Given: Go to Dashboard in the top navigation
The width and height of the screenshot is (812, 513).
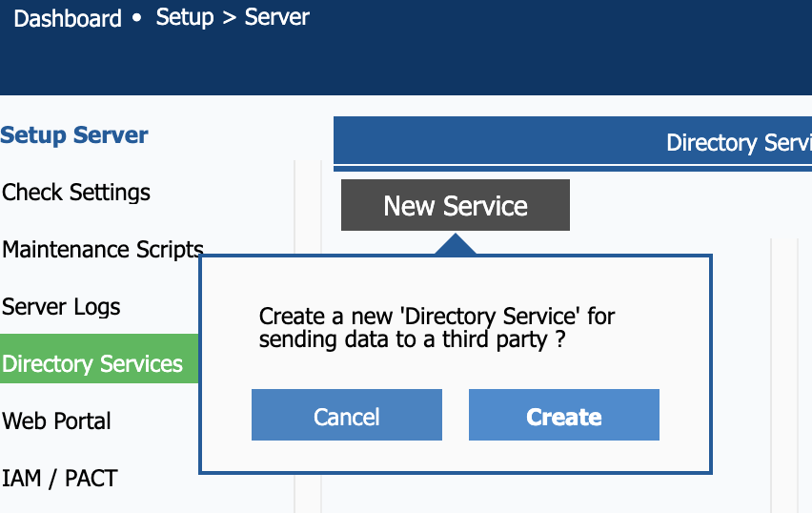Looking at the screenshot, I should pyautogui.click(x=68, y=18).
